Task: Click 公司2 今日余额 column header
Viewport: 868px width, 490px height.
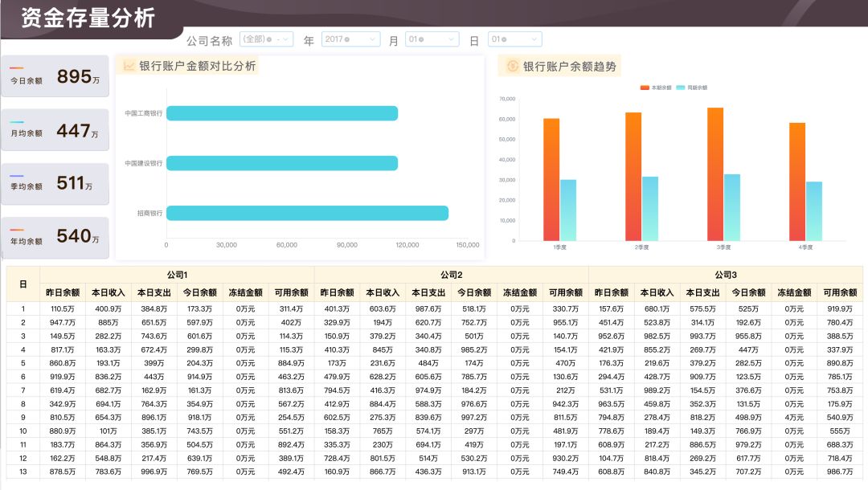Action: click(474, 292)
